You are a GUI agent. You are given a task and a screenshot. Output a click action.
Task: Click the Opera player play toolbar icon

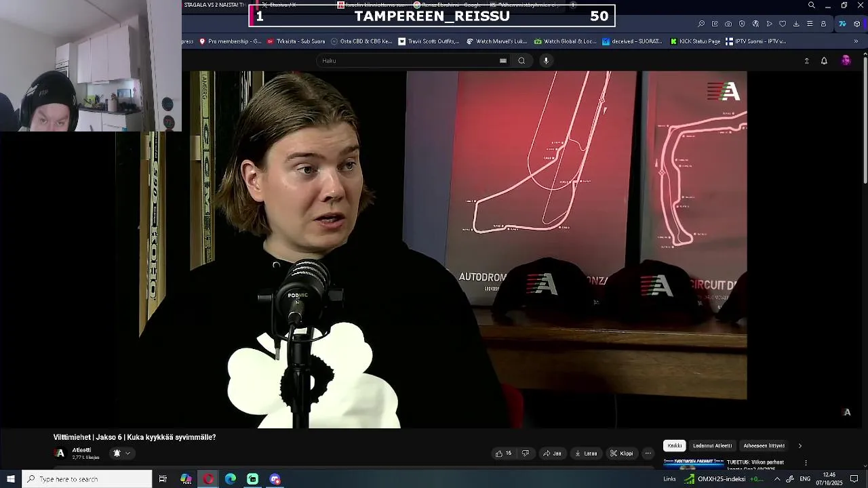769,24
